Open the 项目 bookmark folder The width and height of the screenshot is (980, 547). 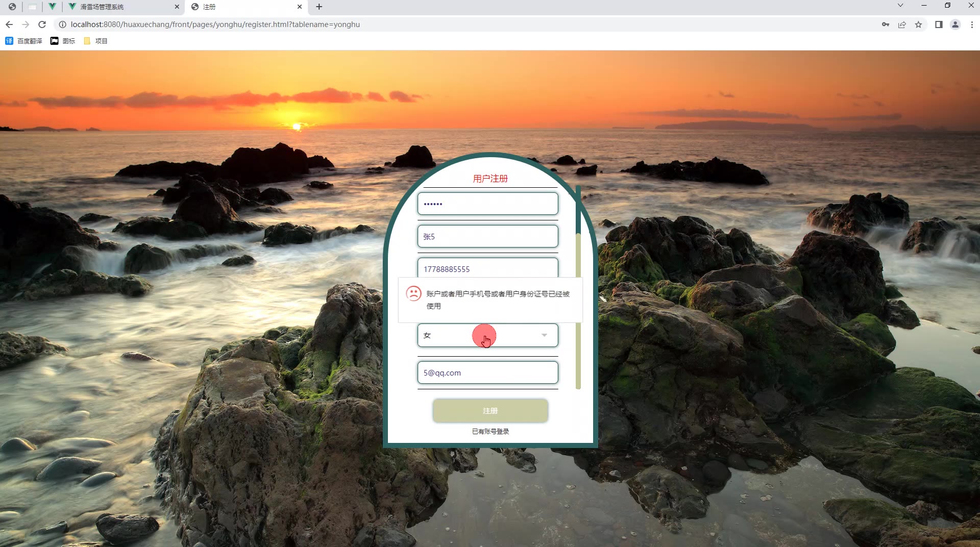95,41
